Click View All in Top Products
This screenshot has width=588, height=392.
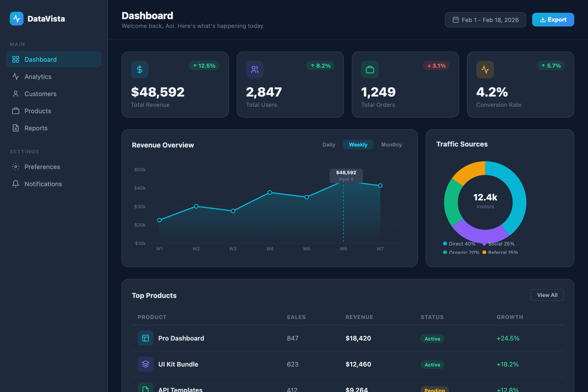point(547,295)
